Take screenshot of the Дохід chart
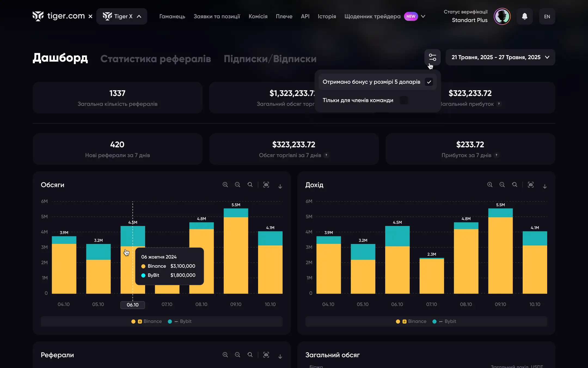588x368 pixels. tap(531, 185)
